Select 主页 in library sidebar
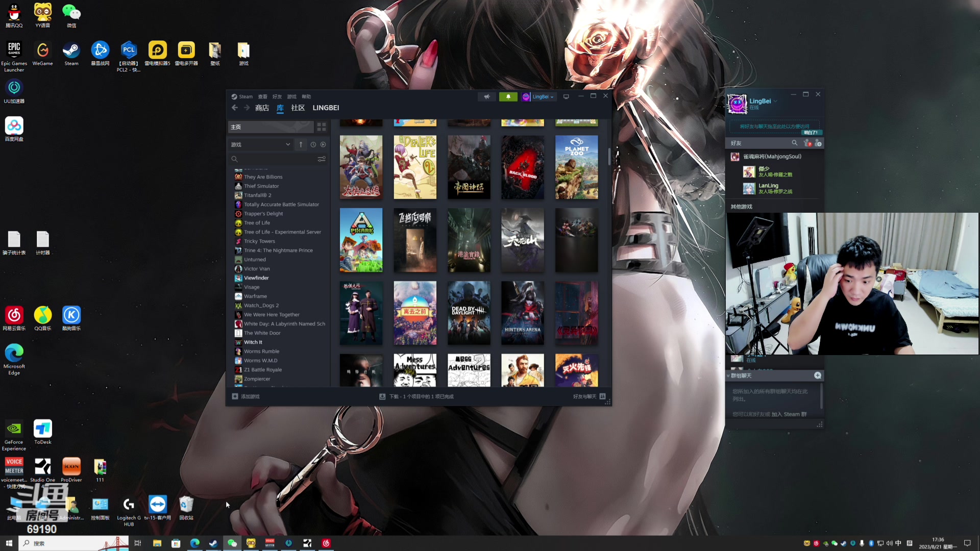The width and height of the screenshot is (980, 551). coord(271,127)
